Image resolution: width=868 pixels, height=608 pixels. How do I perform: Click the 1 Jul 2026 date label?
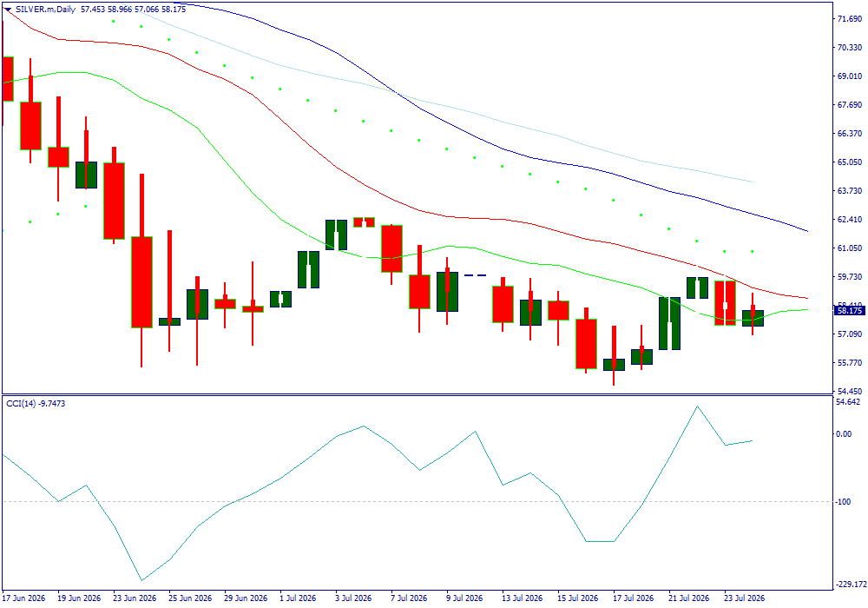click(x=299, y=598)
